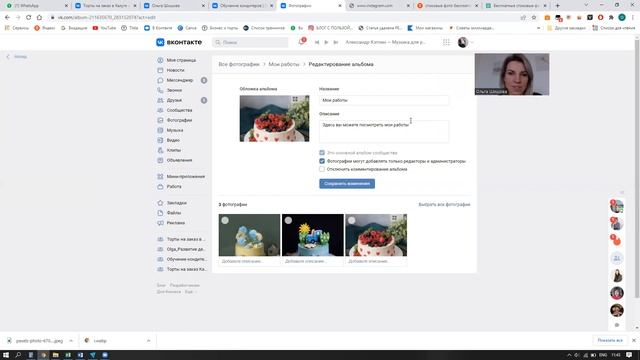Click Выбрать все фотографии link
Viewport: 640px width, 360px height.
coord(444,204)
